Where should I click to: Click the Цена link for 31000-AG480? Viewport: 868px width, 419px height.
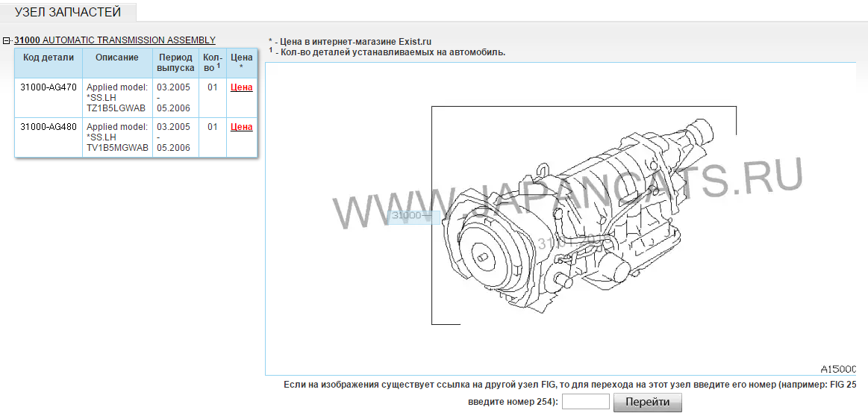pos(241,127)
